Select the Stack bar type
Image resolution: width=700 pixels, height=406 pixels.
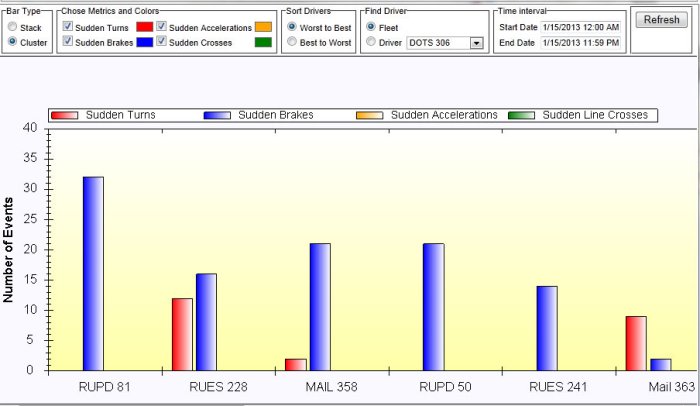12,28
